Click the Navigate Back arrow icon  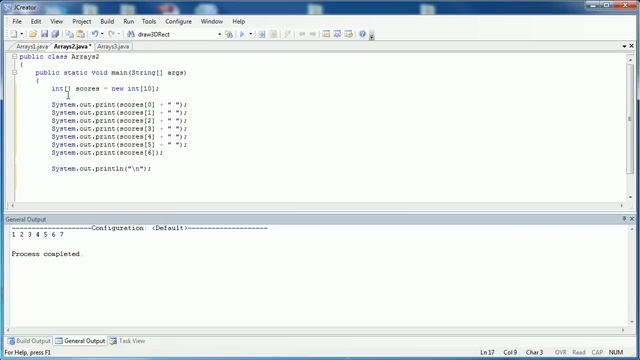(x=302, y=34)
